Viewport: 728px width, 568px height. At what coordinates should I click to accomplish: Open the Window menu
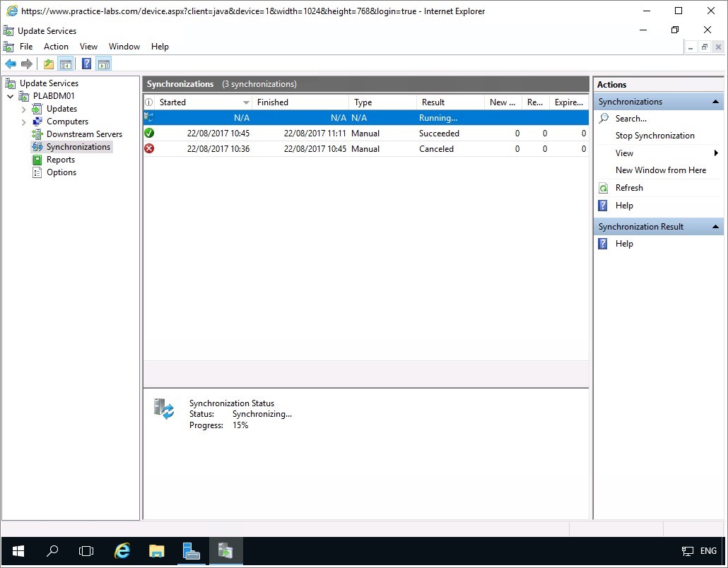[124, 47]
